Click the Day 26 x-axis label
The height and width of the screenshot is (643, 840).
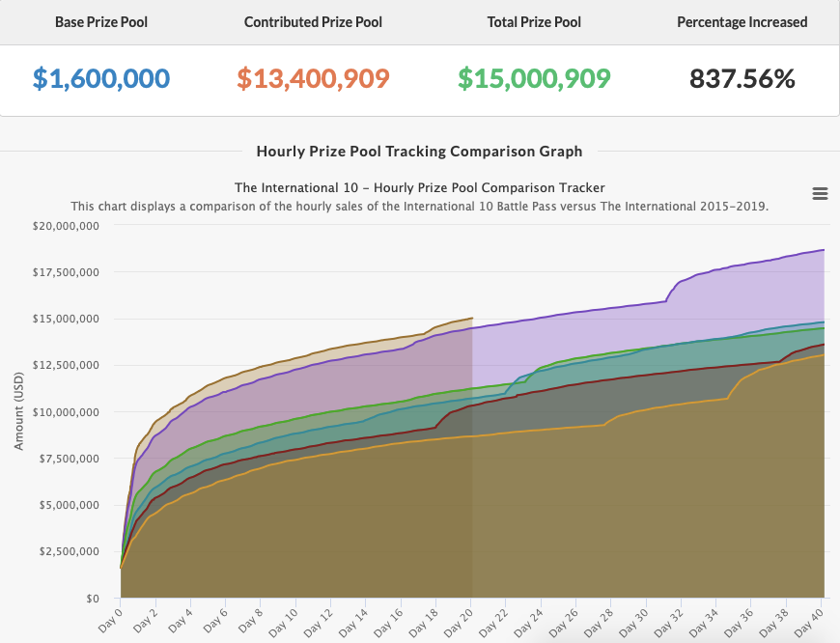(x=564, y=622)
